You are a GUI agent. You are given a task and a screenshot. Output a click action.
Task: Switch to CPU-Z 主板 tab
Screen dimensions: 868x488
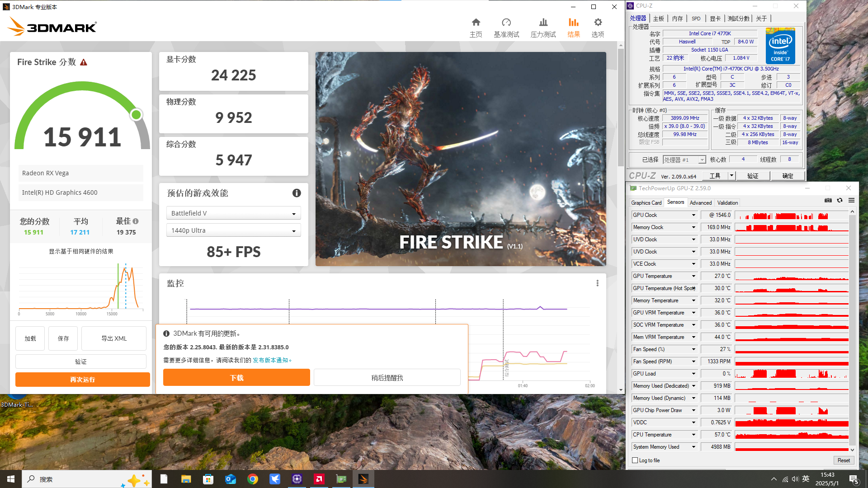click(658, 19)
